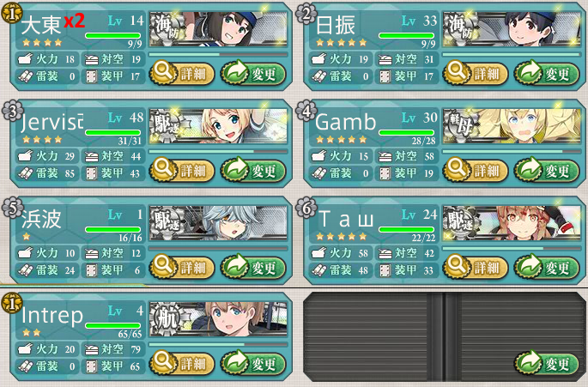Click the 海防 ship type emblem on 大東
Viewport: 588px width, 387px height.
pos(167,29)
